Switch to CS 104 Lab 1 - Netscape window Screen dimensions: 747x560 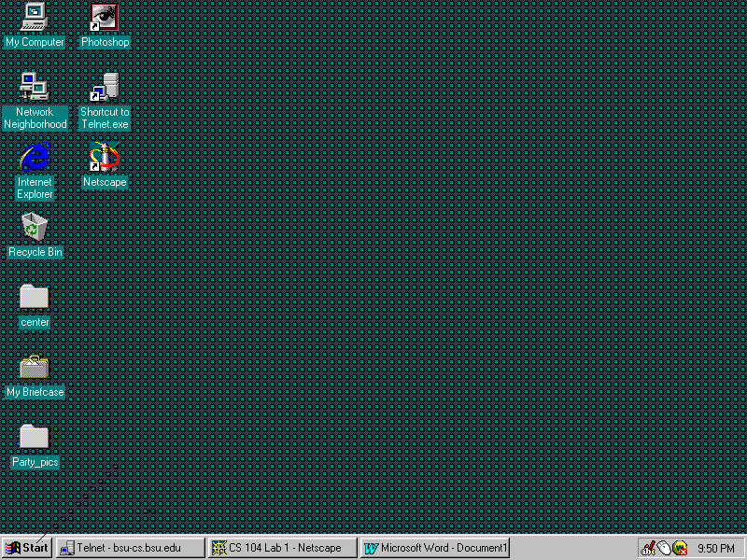click(x=283, y=548)
